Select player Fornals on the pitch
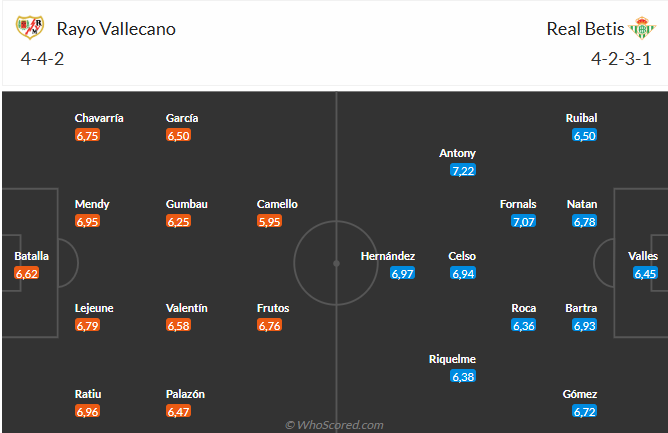 pyautogui.click(x=518, y=204)
